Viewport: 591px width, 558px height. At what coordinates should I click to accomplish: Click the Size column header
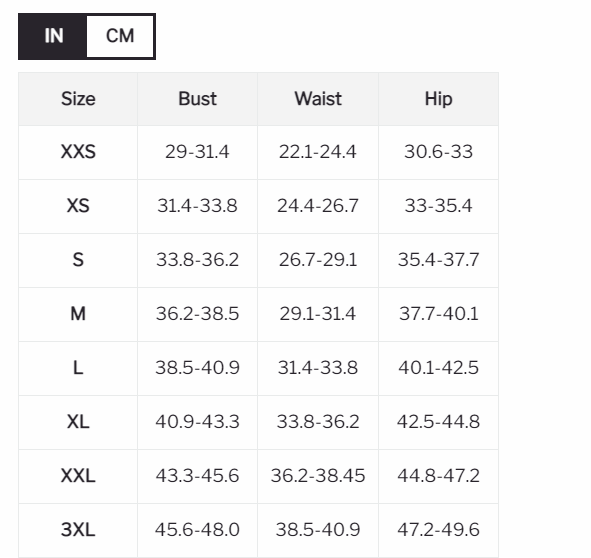click(x=78, y=99)
